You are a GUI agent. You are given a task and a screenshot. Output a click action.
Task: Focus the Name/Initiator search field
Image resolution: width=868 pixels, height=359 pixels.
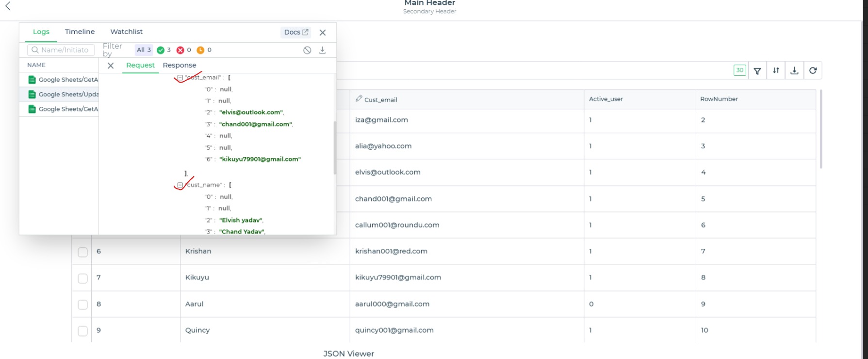click(x=61, y=50)
